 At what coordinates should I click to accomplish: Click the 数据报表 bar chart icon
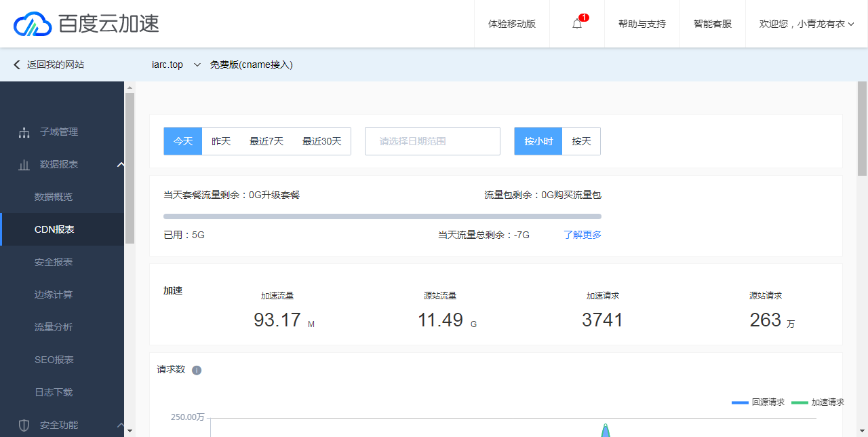click(x=24, y=164)
